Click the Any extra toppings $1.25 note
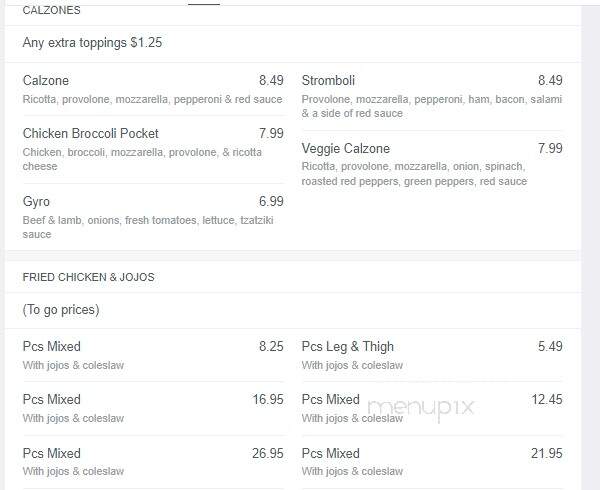 [x=92, y=42]
